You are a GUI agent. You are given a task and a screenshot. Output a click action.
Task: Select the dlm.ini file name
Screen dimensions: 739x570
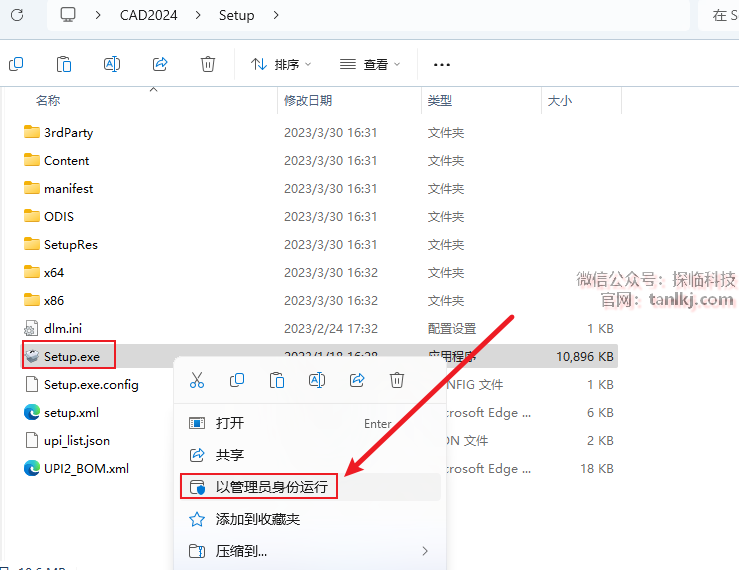click(63, 328)
